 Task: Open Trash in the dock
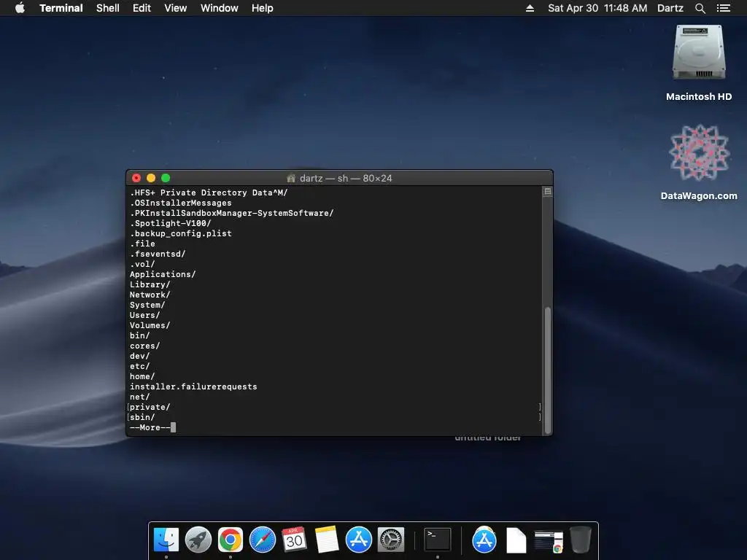click(x=580, y=540)
